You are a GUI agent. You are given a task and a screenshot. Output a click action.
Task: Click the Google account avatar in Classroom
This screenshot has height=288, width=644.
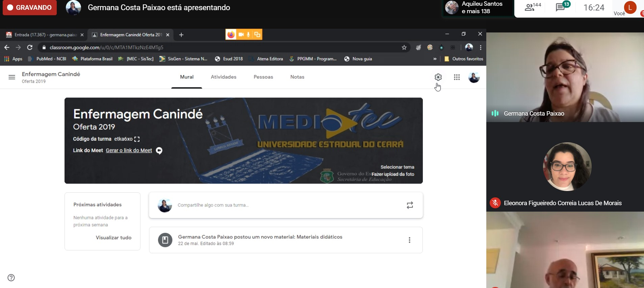point(474,77)
